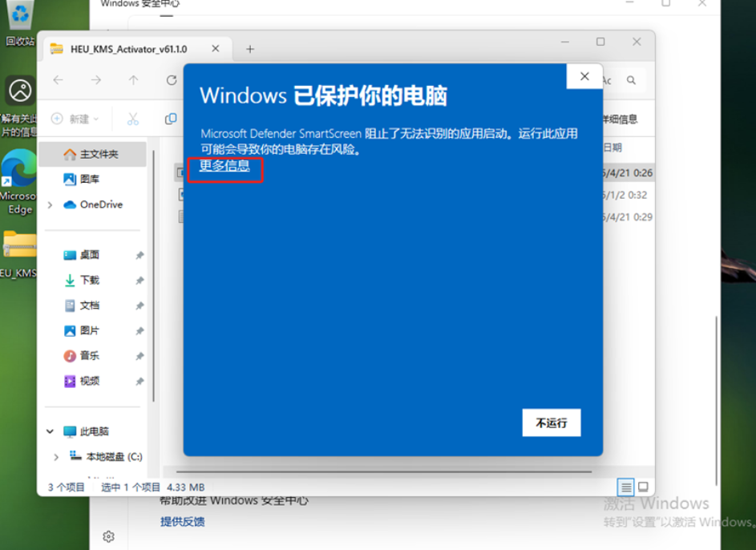Unpin 下载 using its pin icon

(x=139, y=281)
